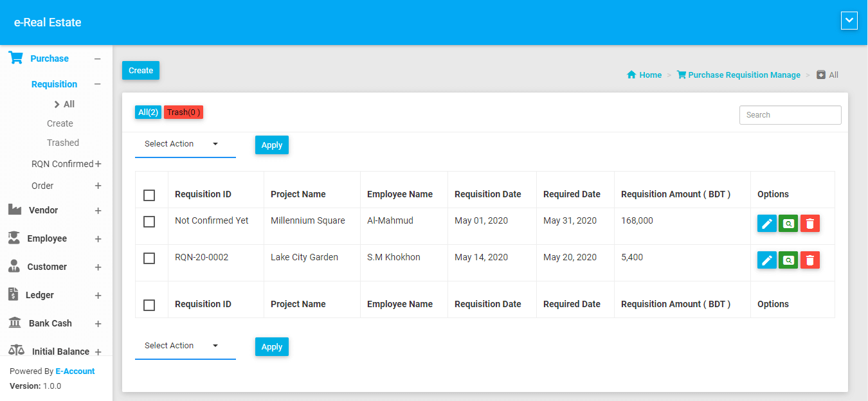The width and height of the screenshot is (868, 401).
Task: Click into the Search input field
Action: 790,115
